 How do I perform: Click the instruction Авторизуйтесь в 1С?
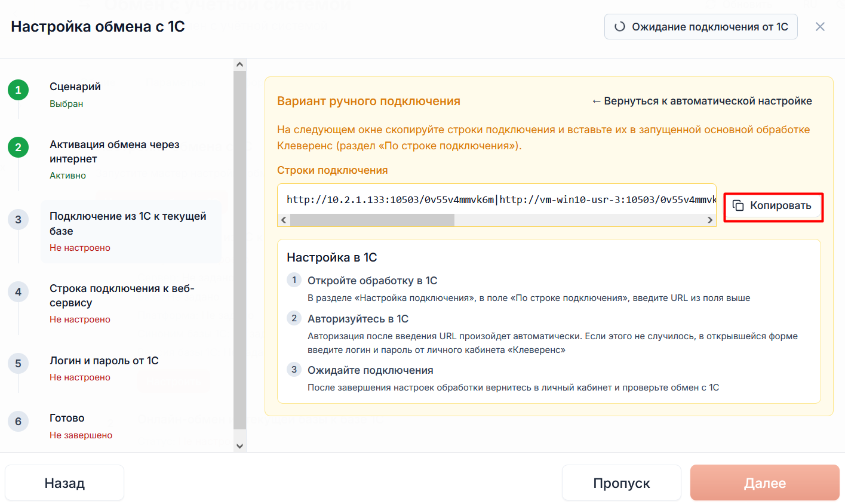(x=358, y=319)
